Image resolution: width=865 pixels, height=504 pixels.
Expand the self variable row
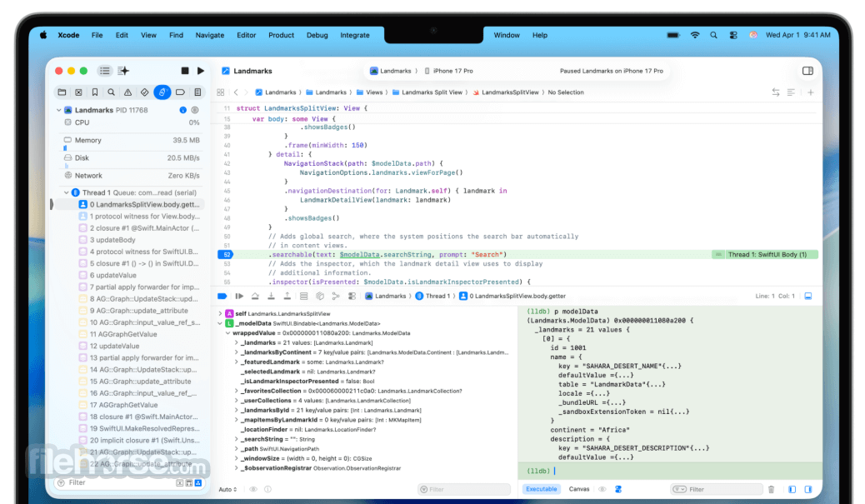(x=220, y=313)
